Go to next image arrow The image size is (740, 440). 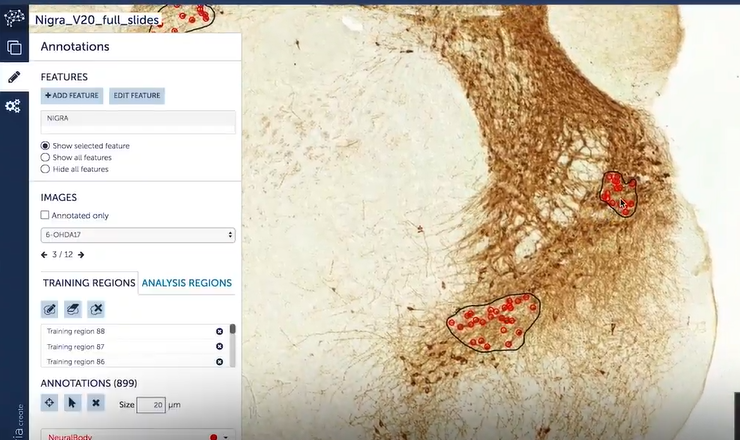(x=81, y=255)
